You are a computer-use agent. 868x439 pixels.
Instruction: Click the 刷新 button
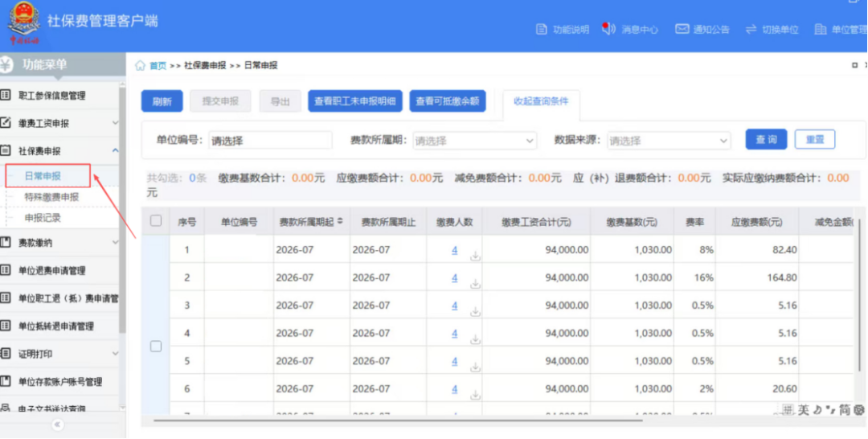162,101
